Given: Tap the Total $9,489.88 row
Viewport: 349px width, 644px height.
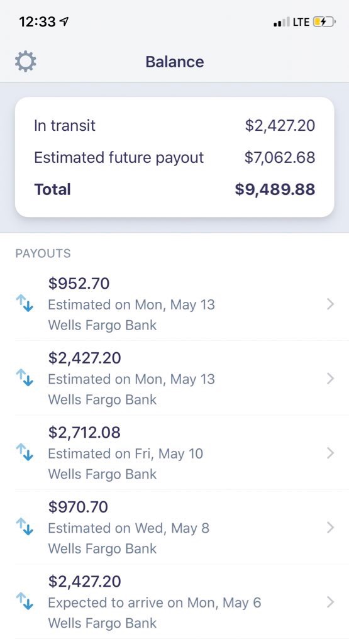Looking at the screenshot, I should coord(175,189).
